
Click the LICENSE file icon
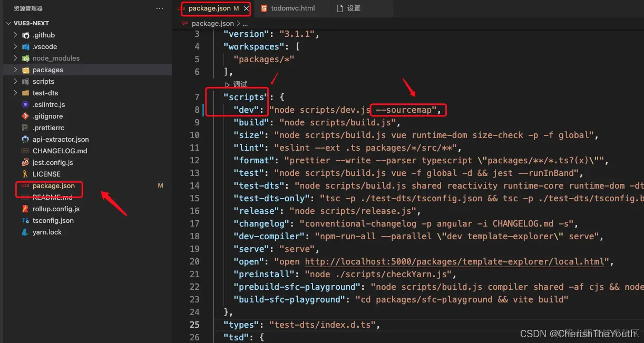pyautogui.click(x=25, y=174)
